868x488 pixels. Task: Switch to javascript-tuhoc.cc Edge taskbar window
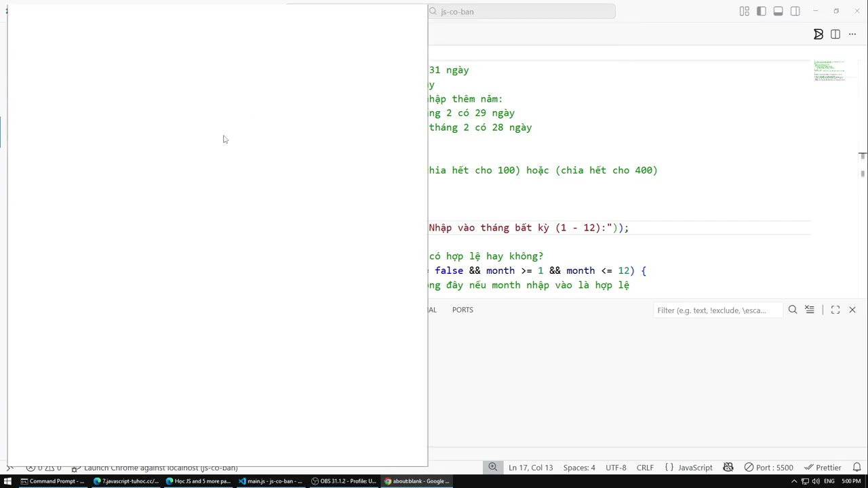126,481
